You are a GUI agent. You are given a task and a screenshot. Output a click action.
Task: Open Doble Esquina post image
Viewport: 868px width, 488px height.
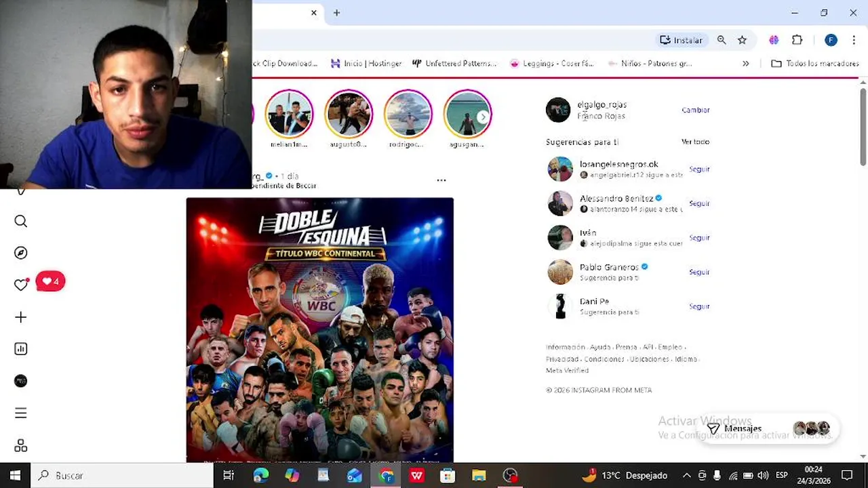coord(320,330)
